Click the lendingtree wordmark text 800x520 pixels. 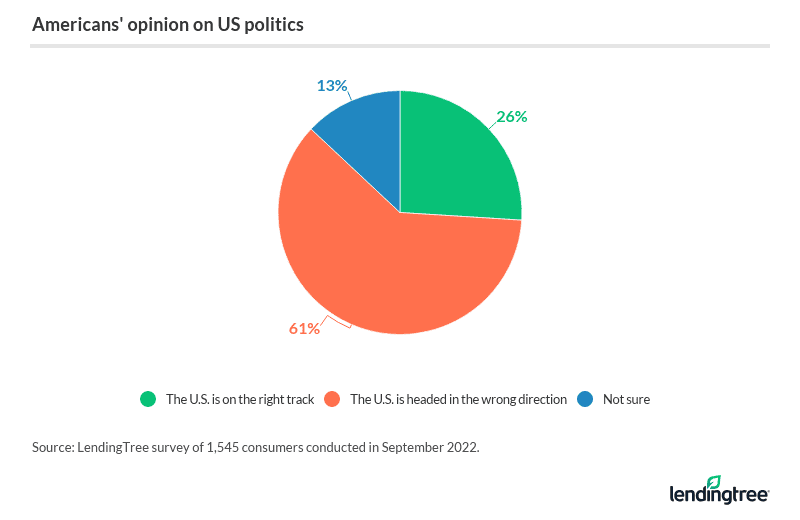click(718, 495)
